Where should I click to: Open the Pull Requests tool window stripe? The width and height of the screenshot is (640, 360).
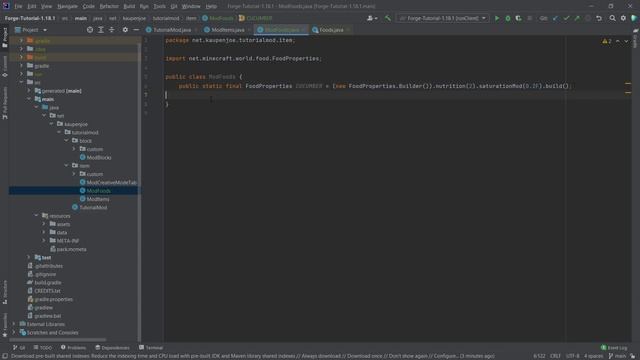click(x=4, y=103)
